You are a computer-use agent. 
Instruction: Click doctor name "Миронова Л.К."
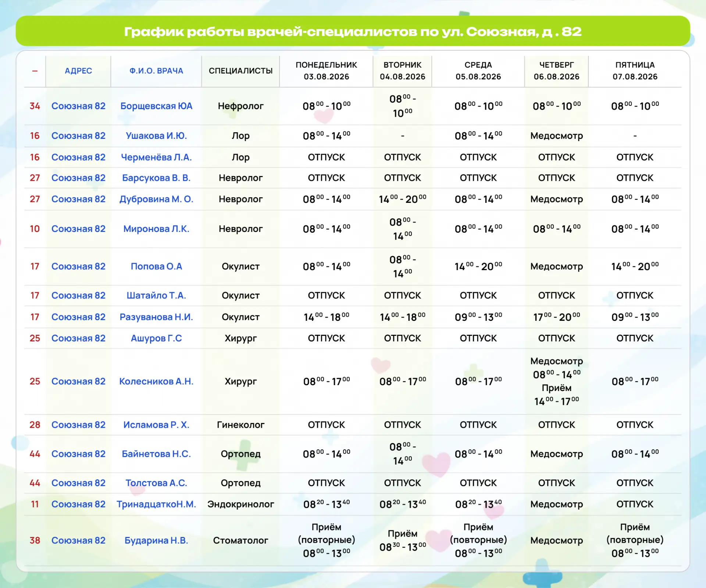click(x=156, y=229)
